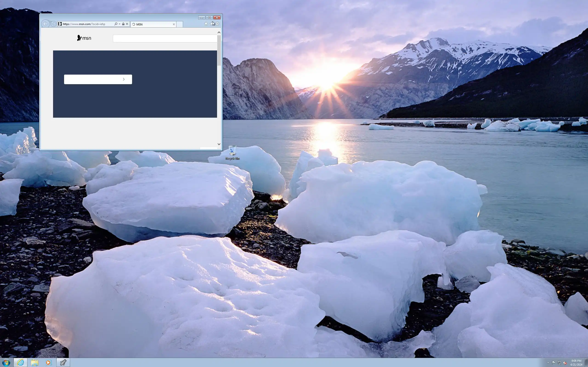Click the Home icon in browser toolbar
This screenshot has width=588, height=367.
[206, 24]
